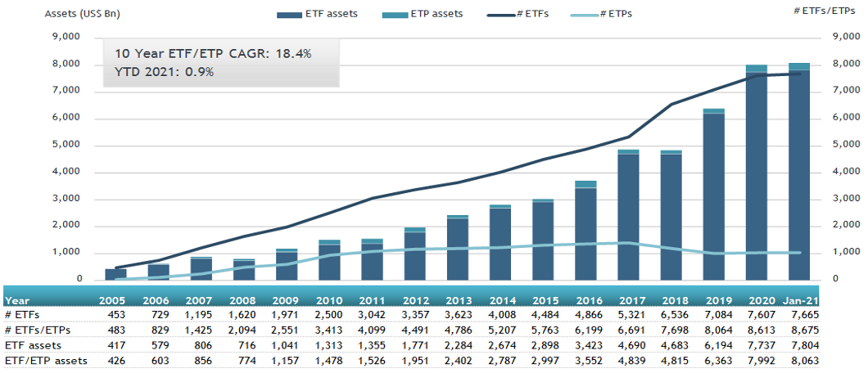Select the Jan-21 bar in the chart

[798, 172]
